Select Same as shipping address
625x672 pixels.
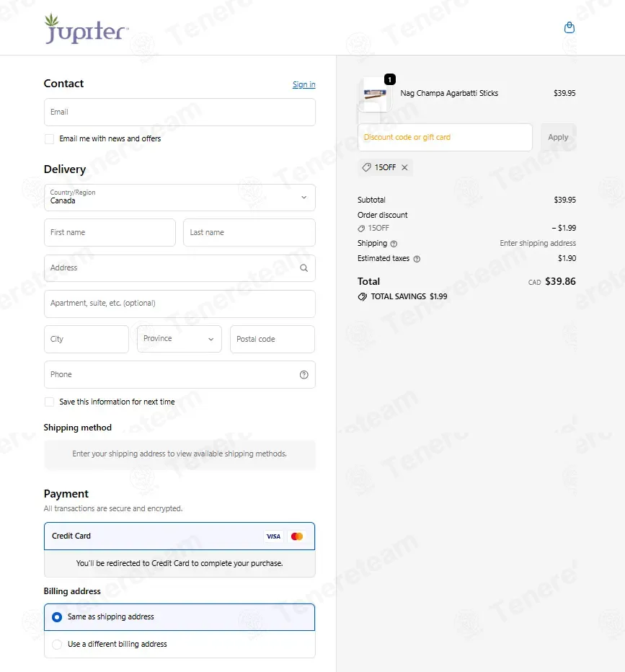179,617
